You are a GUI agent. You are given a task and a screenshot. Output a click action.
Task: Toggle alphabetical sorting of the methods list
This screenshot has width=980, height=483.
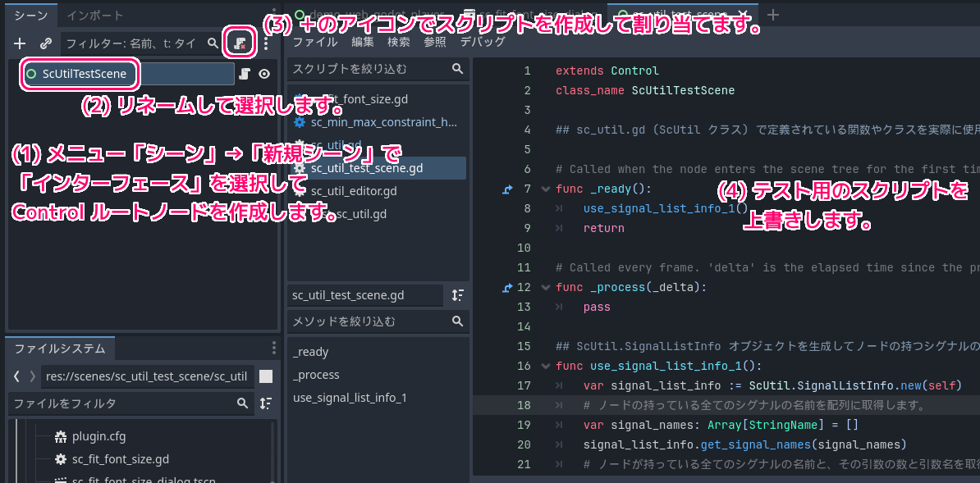click(458, 295)
